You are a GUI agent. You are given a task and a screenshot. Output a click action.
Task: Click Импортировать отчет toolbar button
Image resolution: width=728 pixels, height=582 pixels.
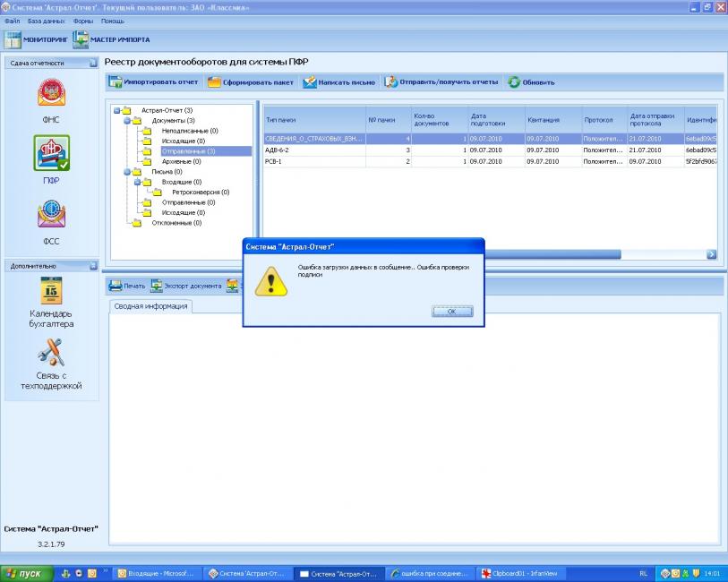pyautogui.click(x=153, y=82)
